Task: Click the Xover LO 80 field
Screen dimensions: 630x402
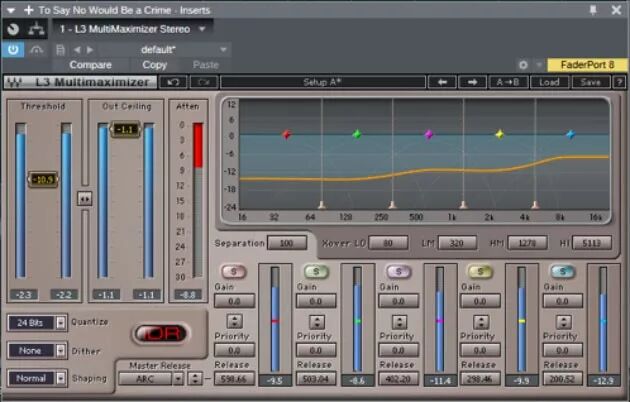Action: pos(388,243)
